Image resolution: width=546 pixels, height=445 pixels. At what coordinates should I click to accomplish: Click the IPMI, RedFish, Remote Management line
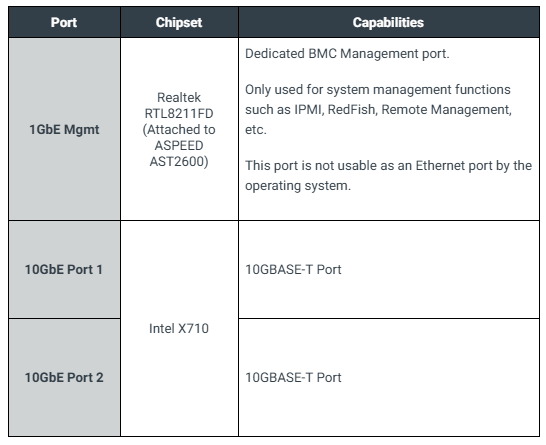pyautogui.click(x=378, y=110)
